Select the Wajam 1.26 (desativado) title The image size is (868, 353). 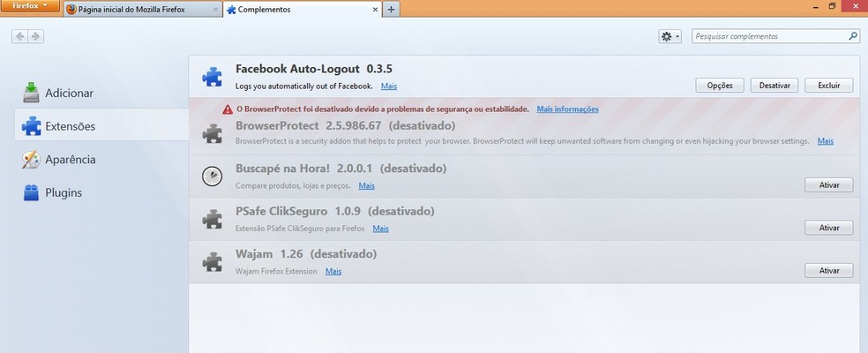[306, 254]
